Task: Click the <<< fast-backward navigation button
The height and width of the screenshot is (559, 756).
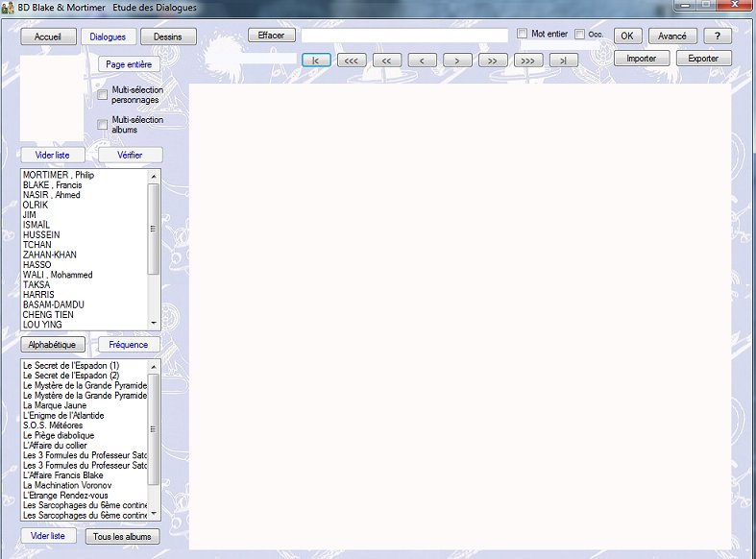Action: (x=352, y=61)
